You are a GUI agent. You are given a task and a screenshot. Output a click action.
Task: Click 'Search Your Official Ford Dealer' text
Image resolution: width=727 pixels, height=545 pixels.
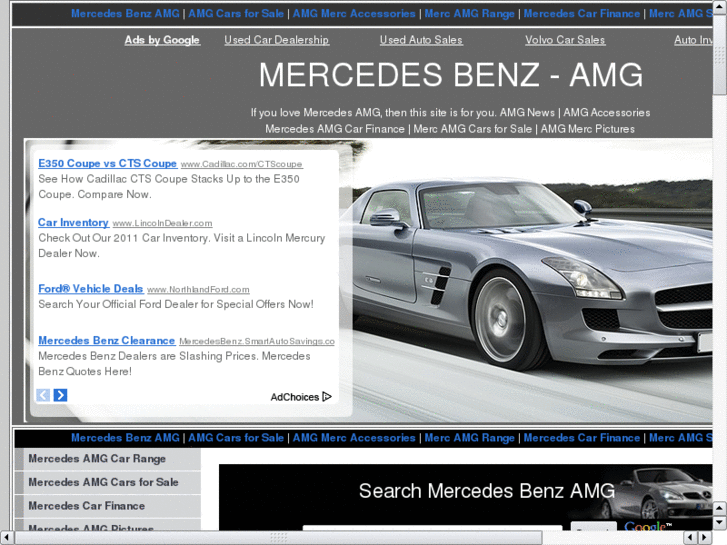(176, 304)
